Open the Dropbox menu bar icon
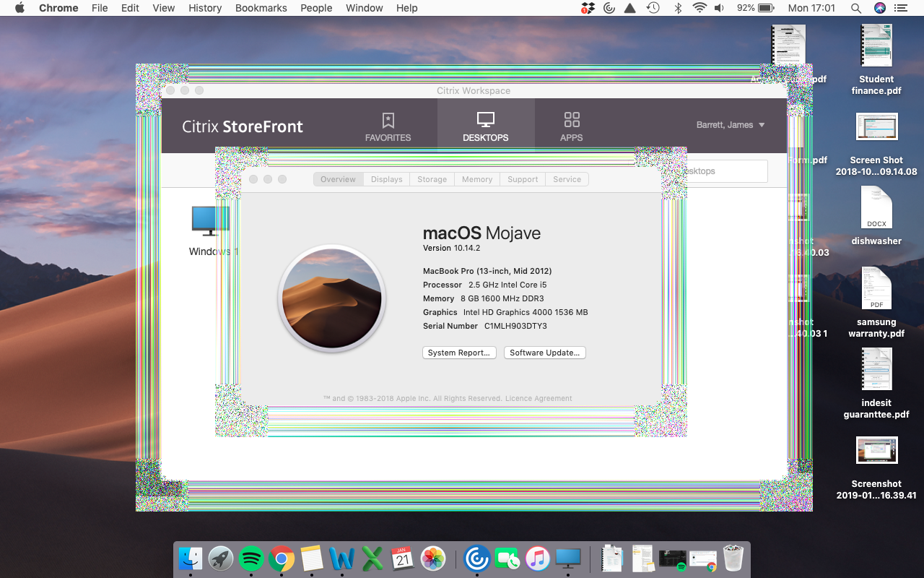Screen dimensions: 924x578 pos(588,8)
